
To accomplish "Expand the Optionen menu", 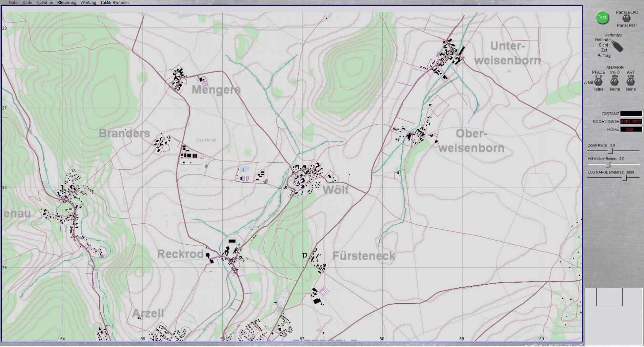I will pos(45,3).
